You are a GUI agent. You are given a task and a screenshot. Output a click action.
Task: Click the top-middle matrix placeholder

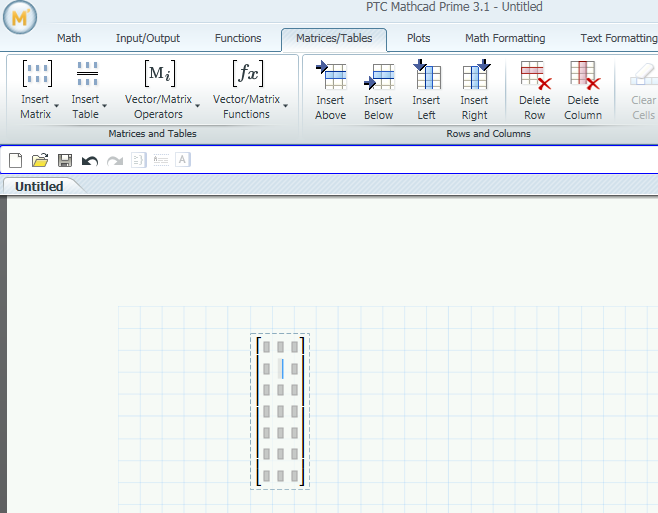click(280, 347)
